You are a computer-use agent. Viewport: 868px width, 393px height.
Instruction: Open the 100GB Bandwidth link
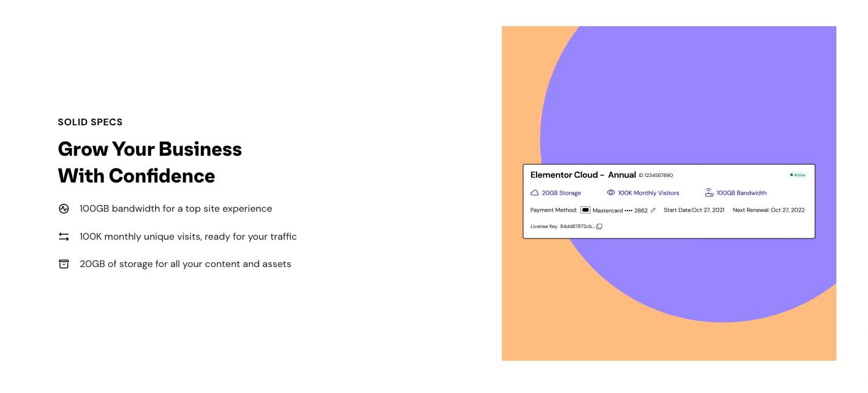tap(741, 193)
